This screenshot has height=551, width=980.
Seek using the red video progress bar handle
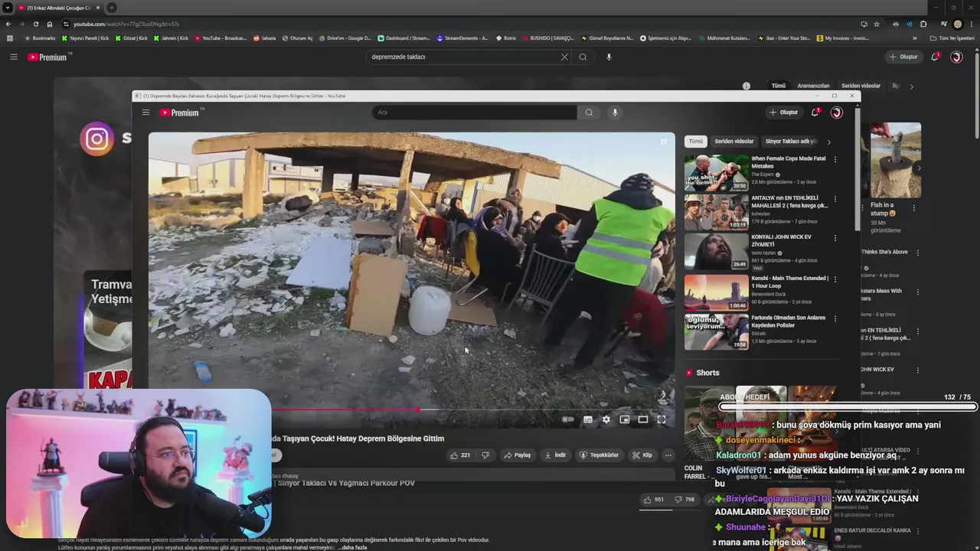tap(418, 410)
